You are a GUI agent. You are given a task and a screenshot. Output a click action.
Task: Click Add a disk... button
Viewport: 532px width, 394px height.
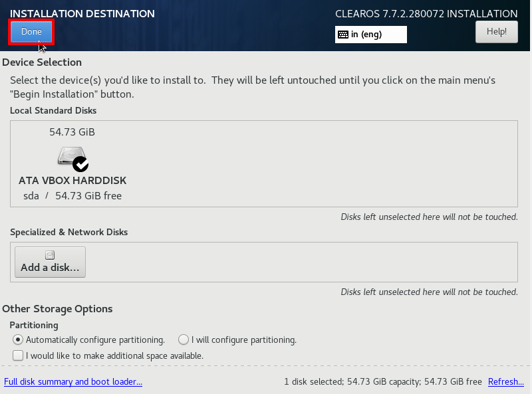pos(51,262)
